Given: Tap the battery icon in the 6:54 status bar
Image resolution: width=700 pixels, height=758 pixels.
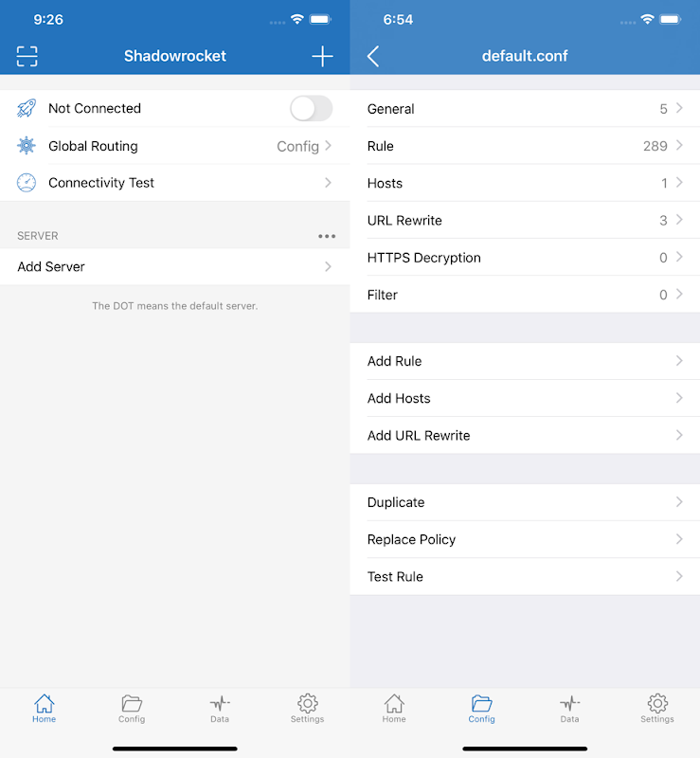Looking at the screenshot, I should (671, 19).
